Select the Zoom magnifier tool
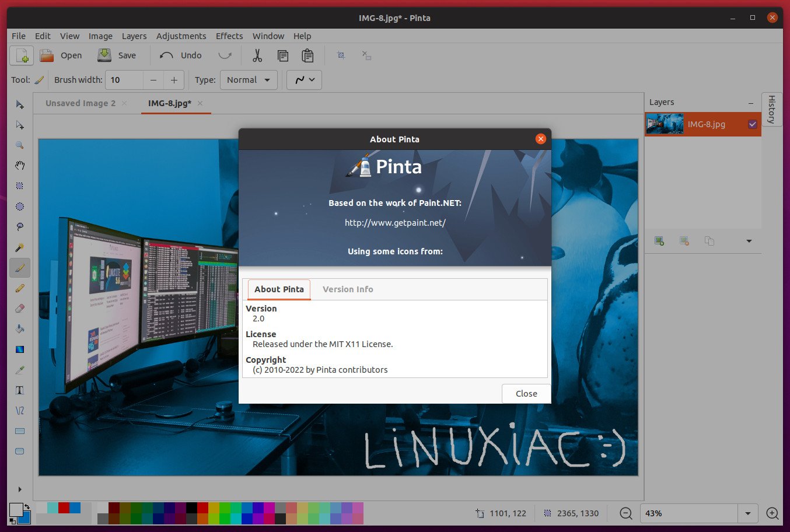The image size is (790, 532). [20, 145]
